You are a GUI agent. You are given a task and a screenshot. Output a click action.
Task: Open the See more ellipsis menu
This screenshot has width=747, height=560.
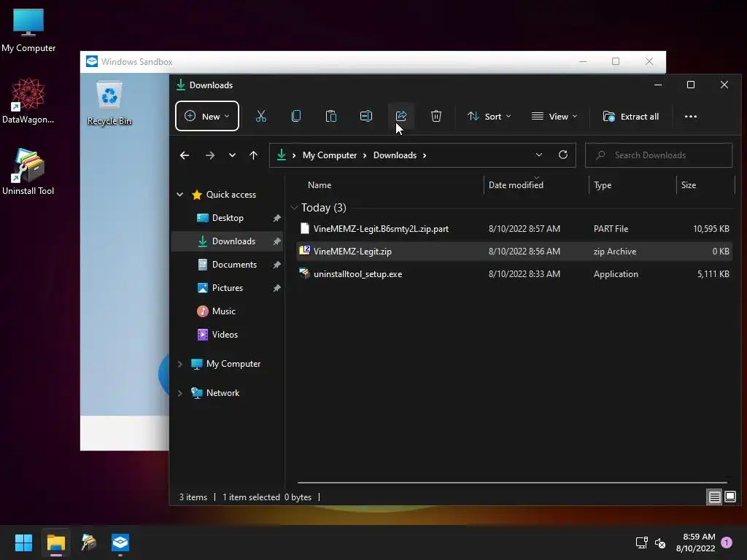(x=690, y=116)
